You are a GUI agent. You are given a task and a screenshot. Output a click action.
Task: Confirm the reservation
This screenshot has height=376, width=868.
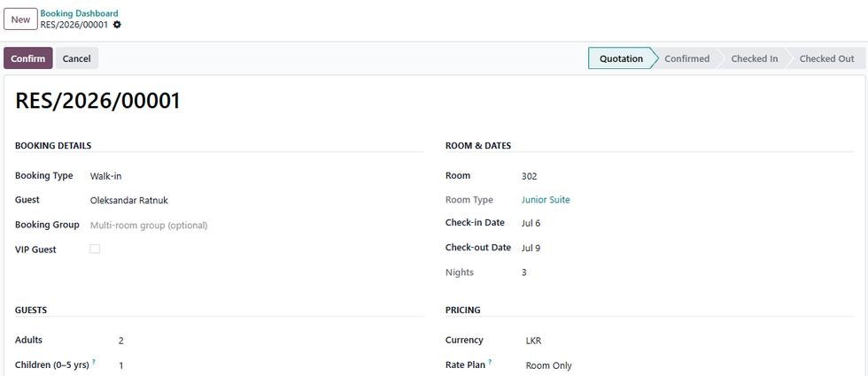point(28,58)
